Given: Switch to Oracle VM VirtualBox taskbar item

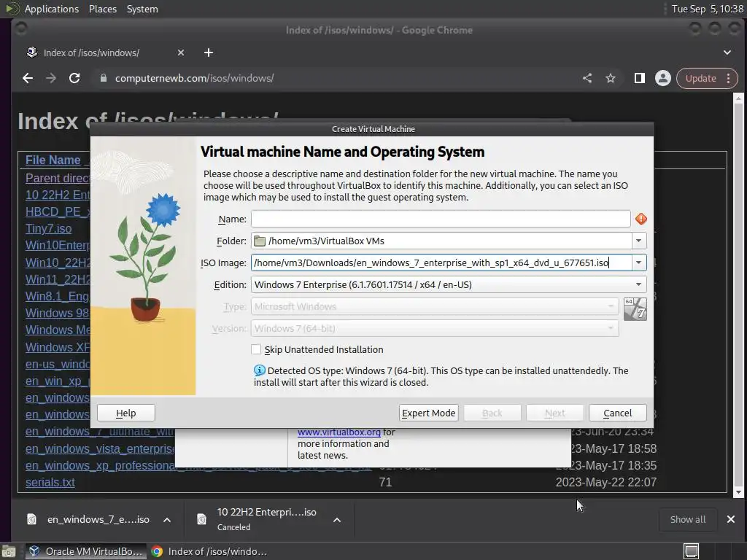Looking at the screenshot, I should pos(86,551).
